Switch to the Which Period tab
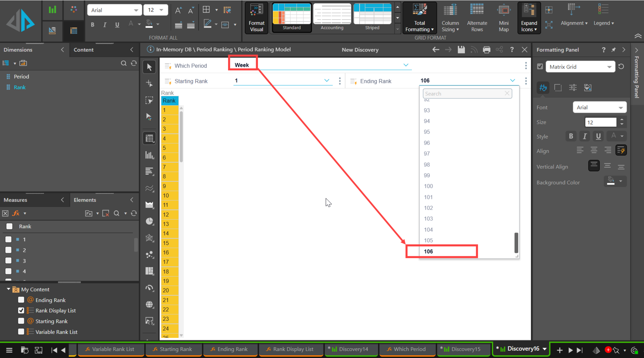 [407, 349]
